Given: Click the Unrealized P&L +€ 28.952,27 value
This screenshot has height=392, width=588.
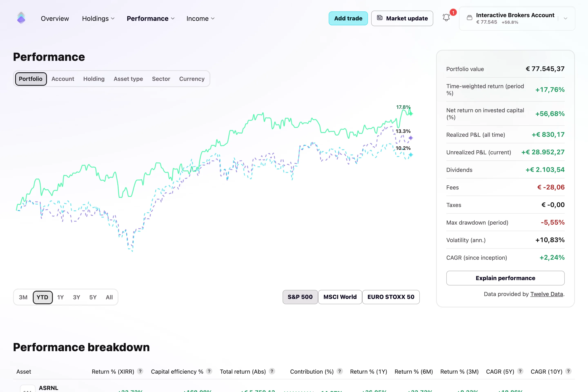Looking at the screenshot, I should (543, 152).
